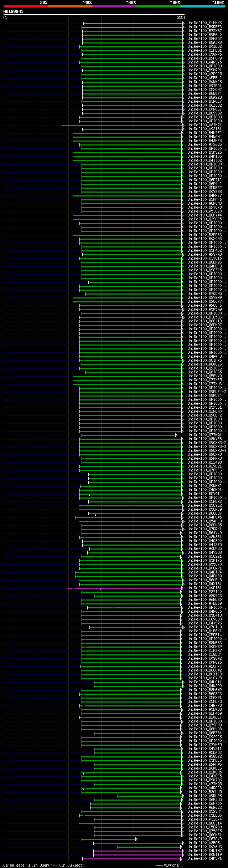Click label UniRef100_C4M5P1
Image resolution: width=228 pixels, height=868 pixels.
204,859
